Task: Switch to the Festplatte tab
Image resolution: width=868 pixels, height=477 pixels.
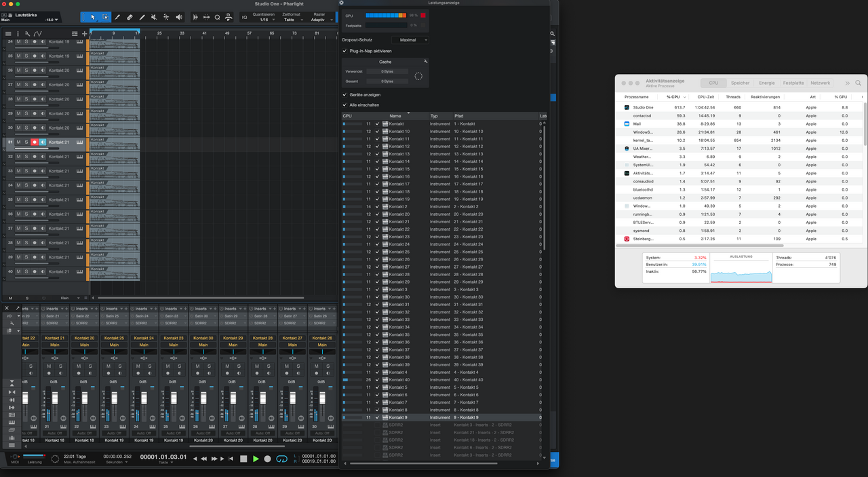Action: click(793, 83)
